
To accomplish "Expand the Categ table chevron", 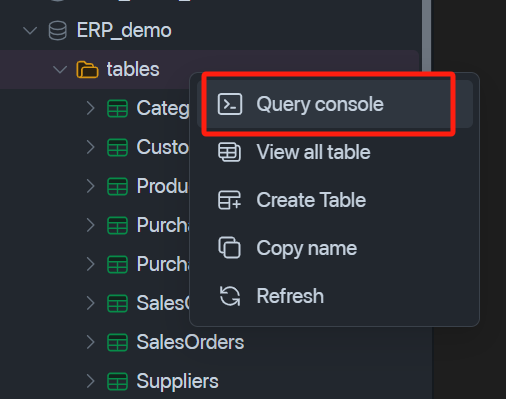I will 90,108.
